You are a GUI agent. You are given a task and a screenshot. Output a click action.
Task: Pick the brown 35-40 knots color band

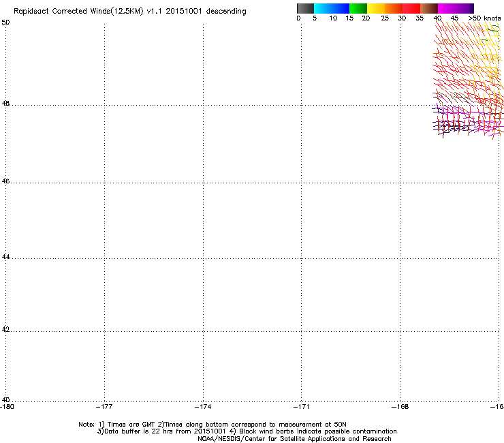[x=429, y=8]
